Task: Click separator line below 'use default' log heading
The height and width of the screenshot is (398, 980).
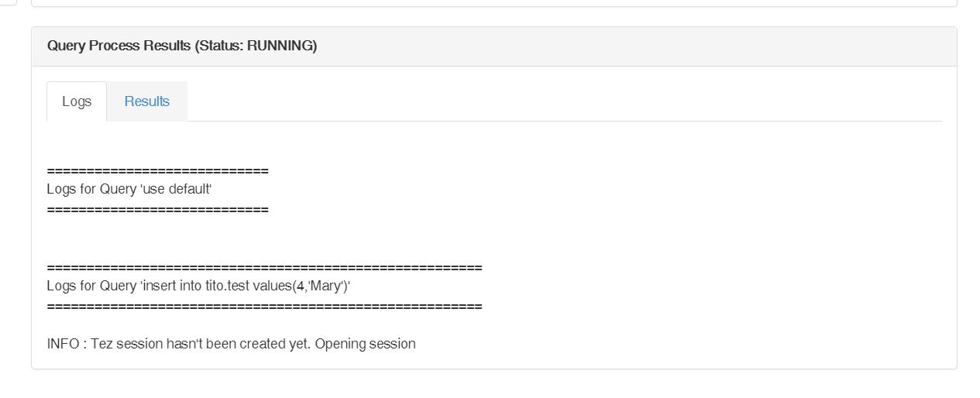Action: (x=157, y=209)
